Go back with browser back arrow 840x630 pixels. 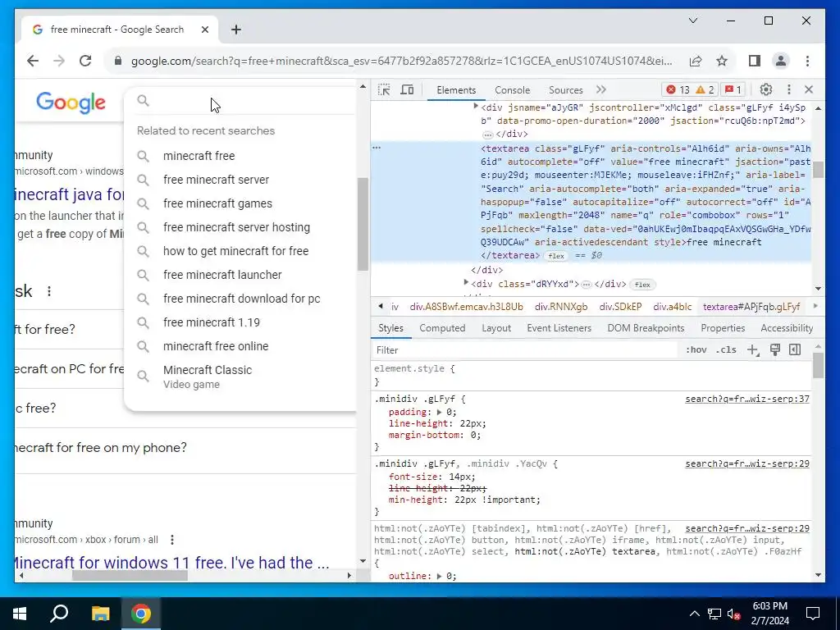[x=33, y=61]
